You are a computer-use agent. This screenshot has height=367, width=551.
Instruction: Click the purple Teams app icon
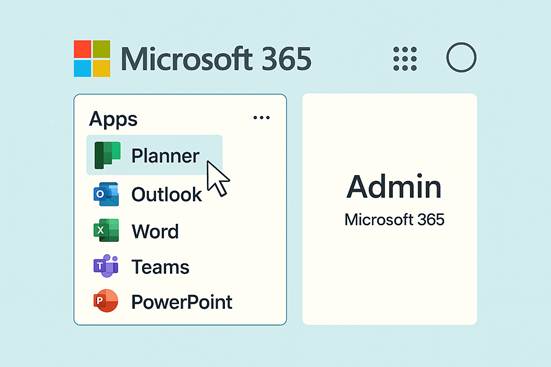106,266
